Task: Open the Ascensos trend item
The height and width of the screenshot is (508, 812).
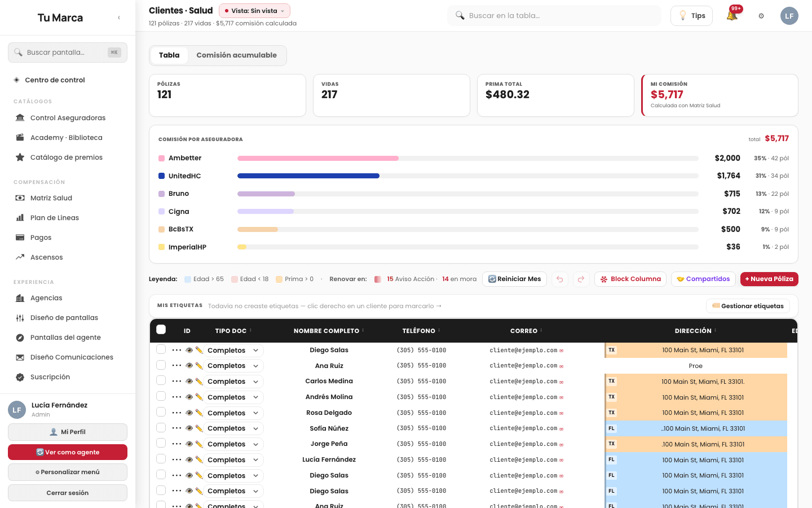Action: point(68,257)
